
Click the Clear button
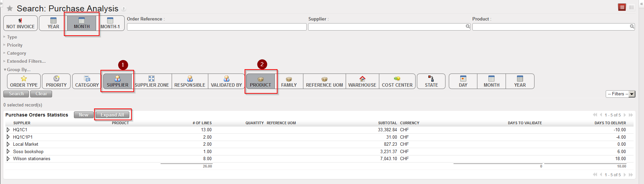[x=41, y=94]
